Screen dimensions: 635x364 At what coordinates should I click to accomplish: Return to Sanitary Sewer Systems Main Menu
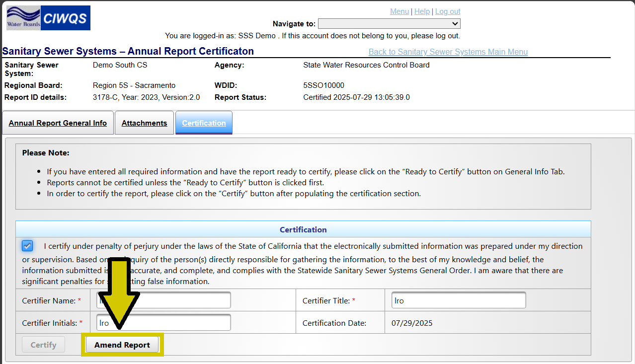pyautogui.click(x=448, y=52)
